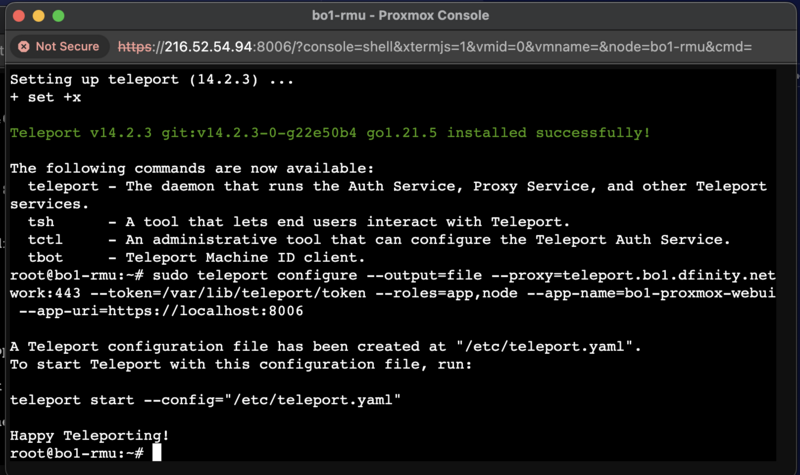Click the tsh command description line
The width and height of the screenshot is (800, 475).
click(x=298, y=222)
